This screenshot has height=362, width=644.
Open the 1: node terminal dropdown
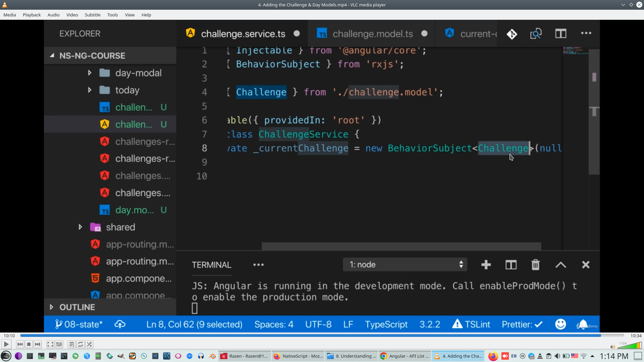(x=405, y=264)
